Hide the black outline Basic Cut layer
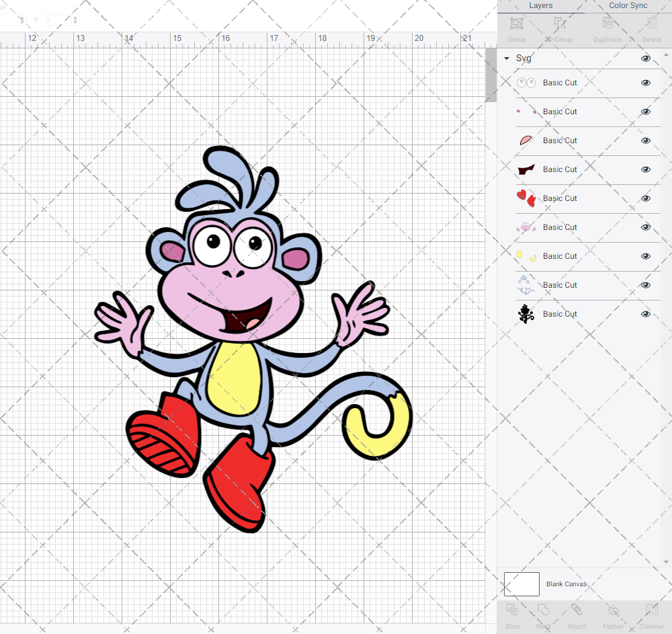The width and height of the screenshot is (672, 634). pos(645,314)
